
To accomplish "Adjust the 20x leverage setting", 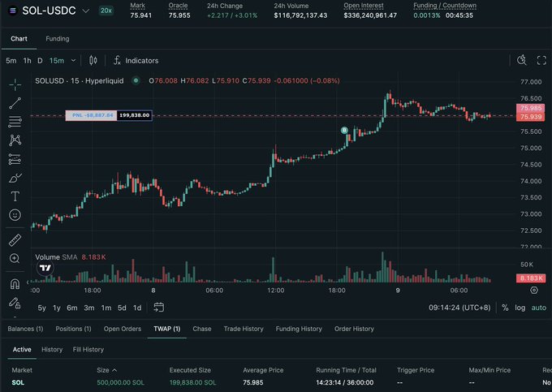I will coord(106,11).
